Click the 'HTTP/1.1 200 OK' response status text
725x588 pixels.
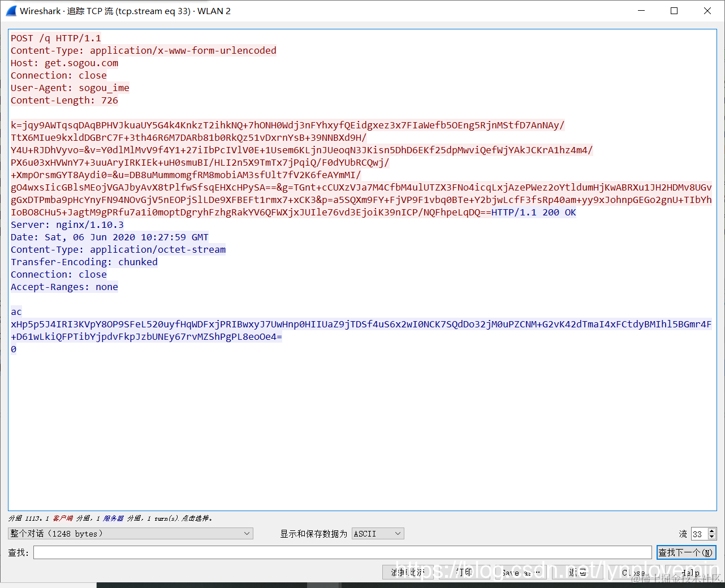(x=534, y=213)
